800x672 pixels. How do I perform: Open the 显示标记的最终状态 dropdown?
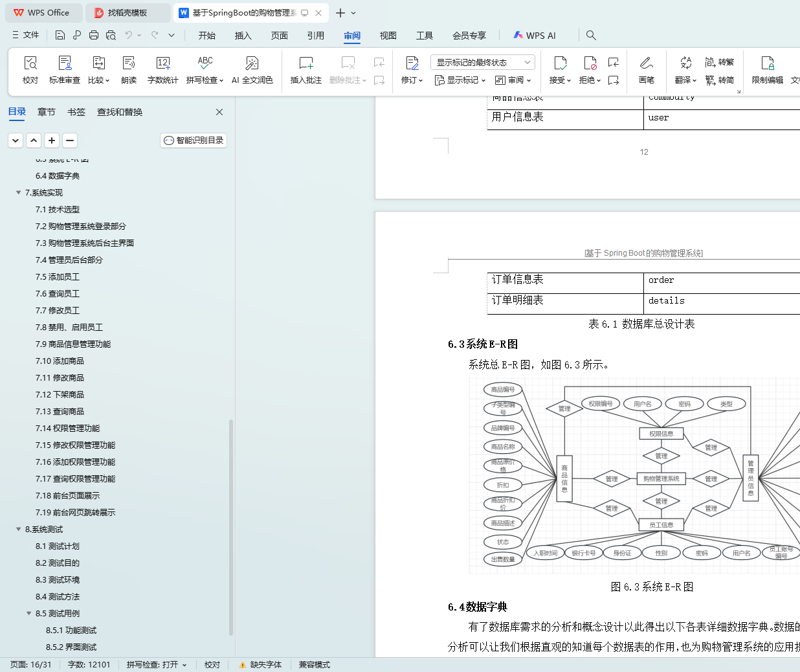(483, 62)
